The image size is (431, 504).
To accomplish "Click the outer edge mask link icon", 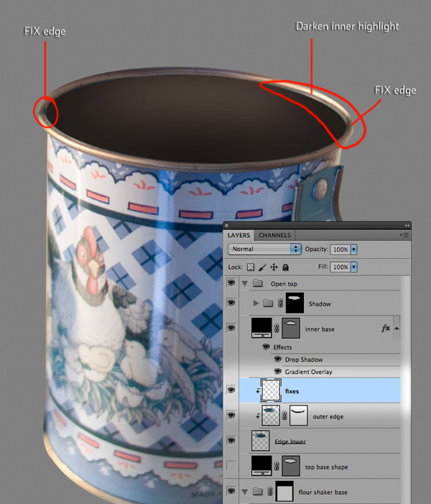I will (284, 416).
